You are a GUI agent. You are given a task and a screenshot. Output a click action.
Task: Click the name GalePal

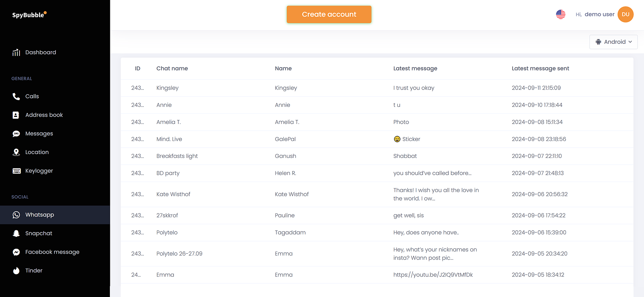[x=285, y=139]
